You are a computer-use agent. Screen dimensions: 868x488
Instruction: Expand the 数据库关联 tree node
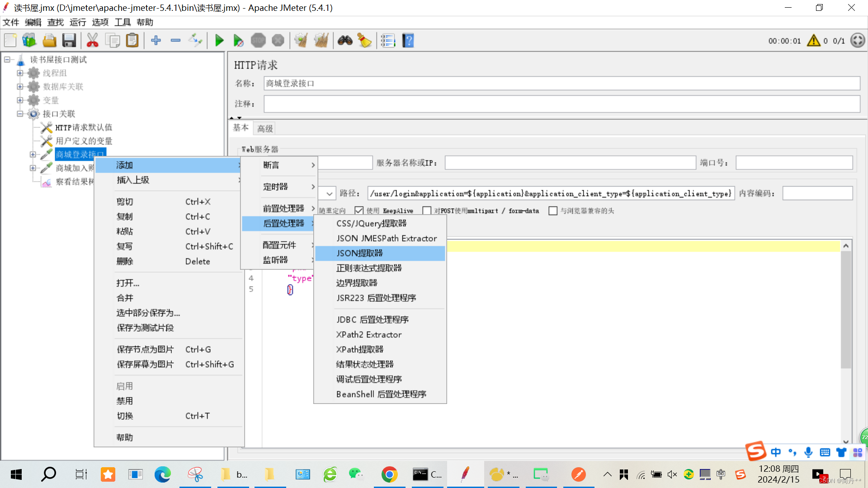[20, 87]
